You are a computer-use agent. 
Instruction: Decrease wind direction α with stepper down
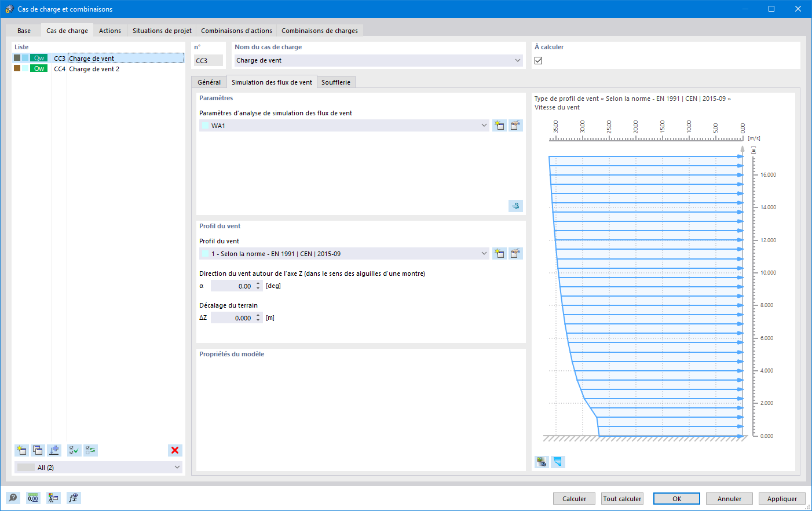[x=258, y=289]
